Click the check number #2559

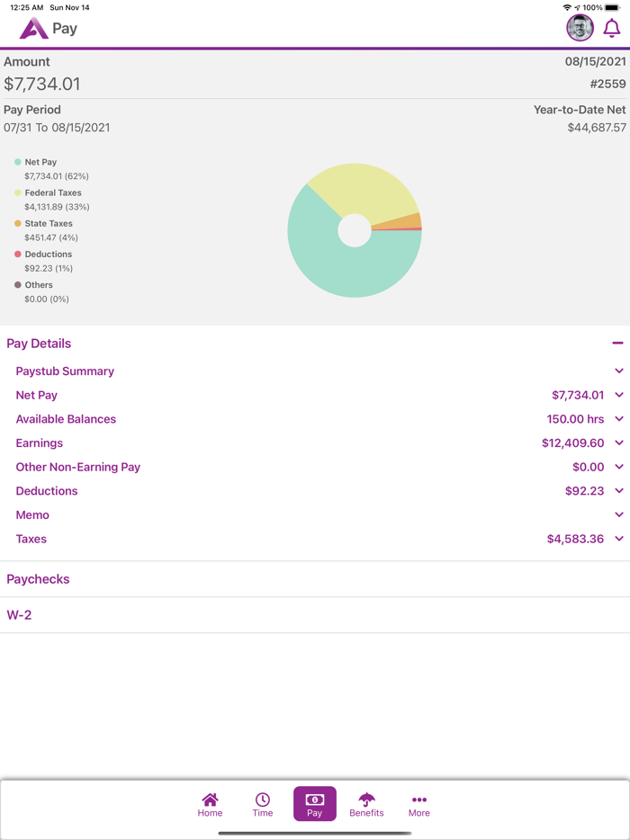(x=608, y=85)
